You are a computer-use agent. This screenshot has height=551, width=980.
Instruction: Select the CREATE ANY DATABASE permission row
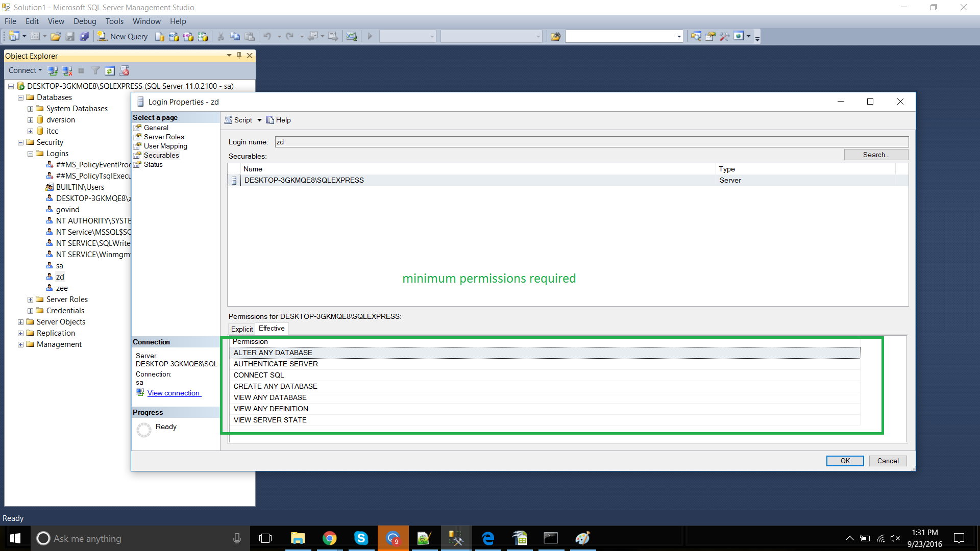(x=276, y=386)
